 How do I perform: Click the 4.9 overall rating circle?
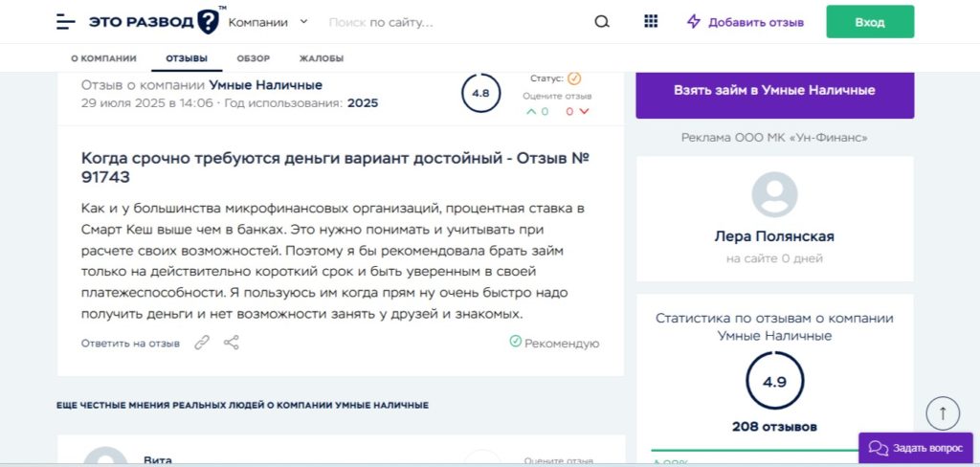coord(775,381)
